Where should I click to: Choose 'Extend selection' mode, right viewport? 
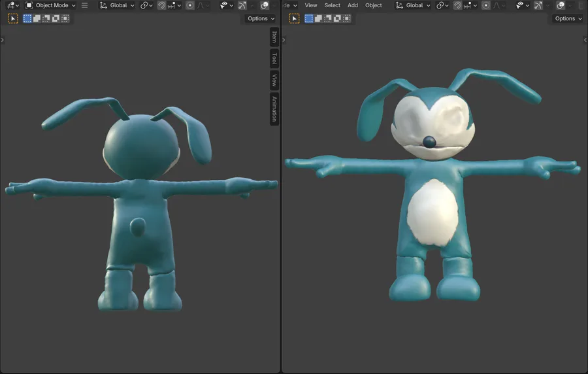point(318,18)
